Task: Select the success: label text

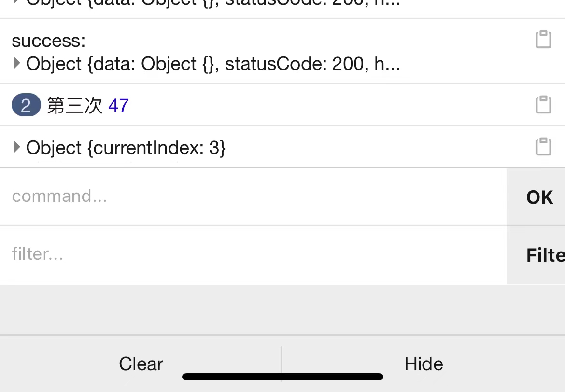Action: [x=49, y=41]
